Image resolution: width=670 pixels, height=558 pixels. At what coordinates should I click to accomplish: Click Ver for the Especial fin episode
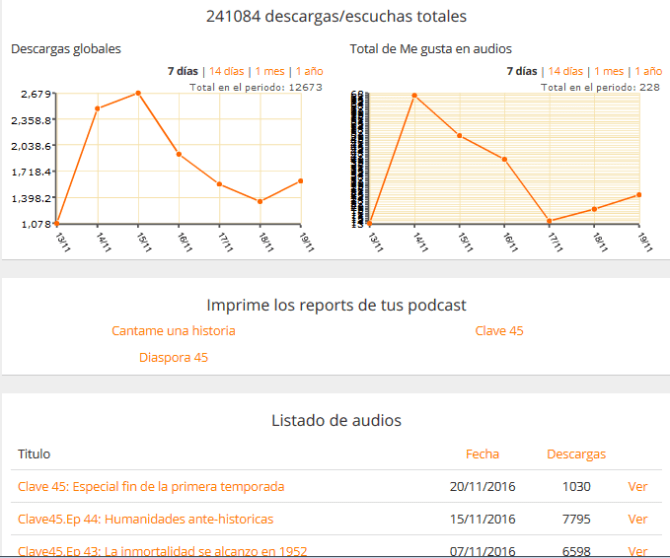coord(637,487)
